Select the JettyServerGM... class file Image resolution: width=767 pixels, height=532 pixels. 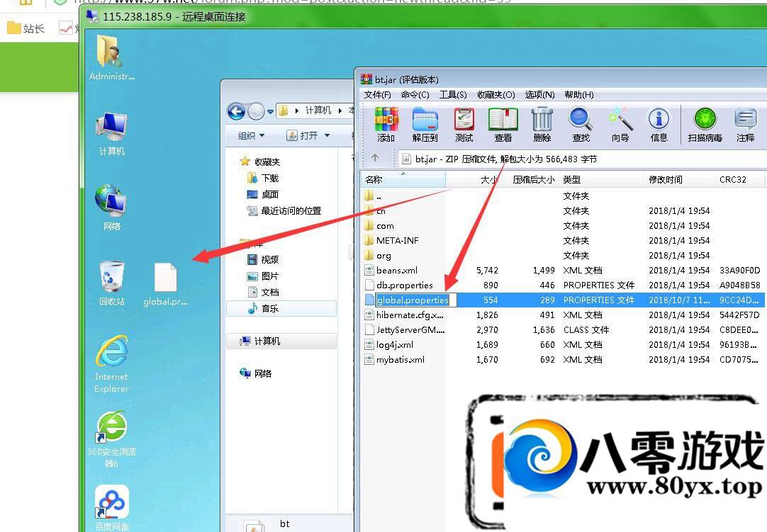click(x=563, y=330)
